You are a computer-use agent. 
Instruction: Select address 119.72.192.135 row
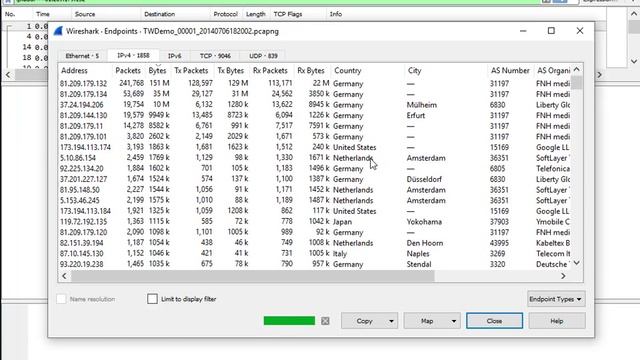tap(315, 221)
